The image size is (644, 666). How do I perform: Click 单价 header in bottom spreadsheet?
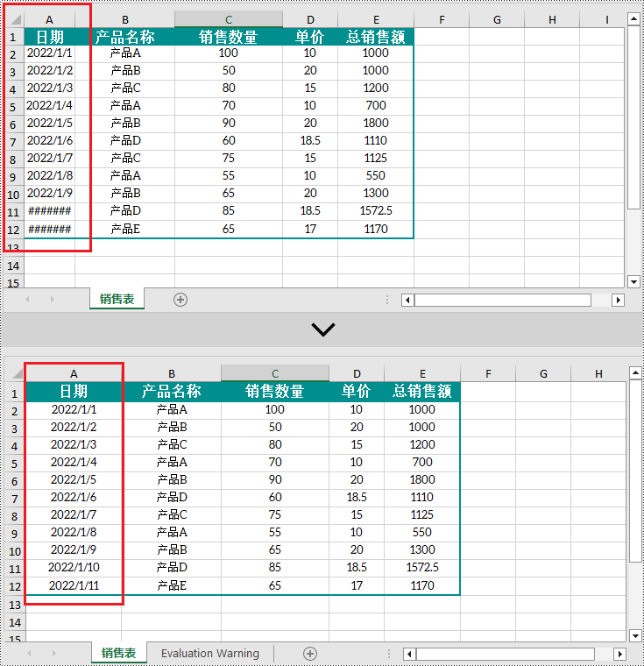tap(357, 391)
